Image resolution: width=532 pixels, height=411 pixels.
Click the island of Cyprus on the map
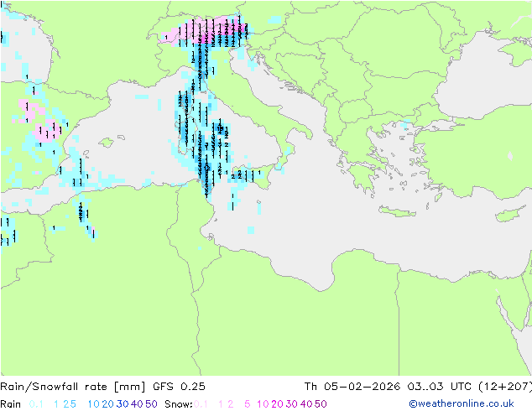[x=509, y=215]
